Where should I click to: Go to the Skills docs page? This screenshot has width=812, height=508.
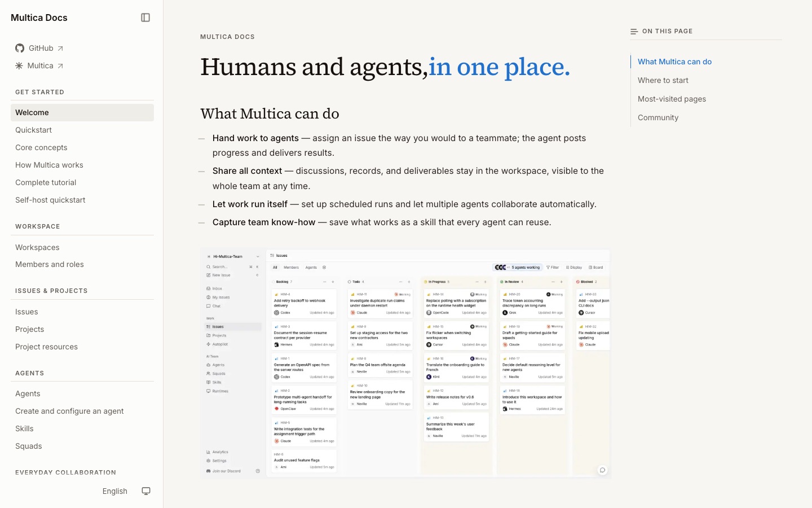[82, 428]
